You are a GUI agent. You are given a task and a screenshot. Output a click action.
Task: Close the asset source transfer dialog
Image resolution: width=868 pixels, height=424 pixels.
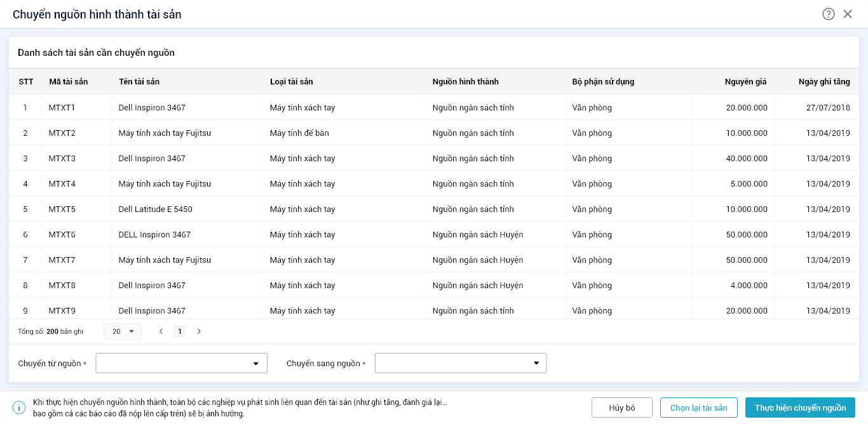848,14
